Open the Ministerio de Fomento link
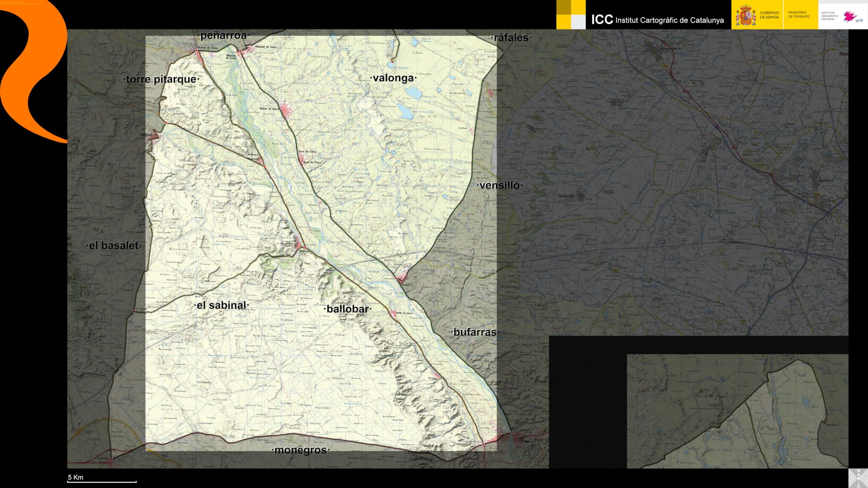This screenshot has width=868, height=488. [798, 15]
